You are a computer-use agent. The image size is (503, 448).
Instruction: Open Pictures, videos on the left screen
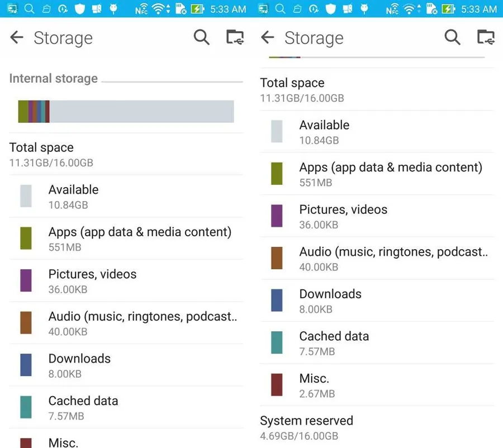point(126,280)
